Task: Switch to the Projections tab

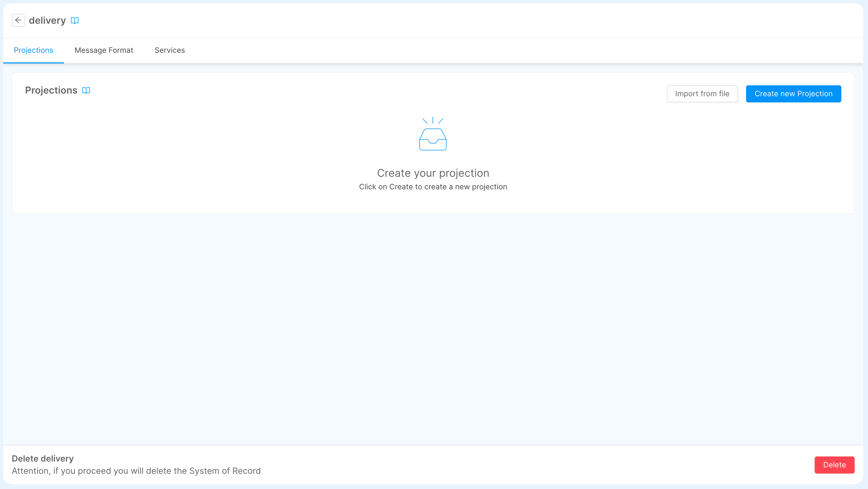Action: pos(33,50)
